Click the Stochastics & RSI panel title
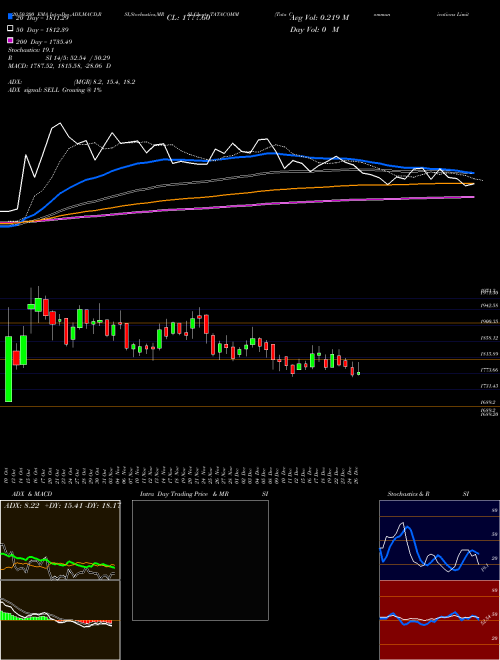The height and width of the screenshot is (660, 500). click(428, 494)
